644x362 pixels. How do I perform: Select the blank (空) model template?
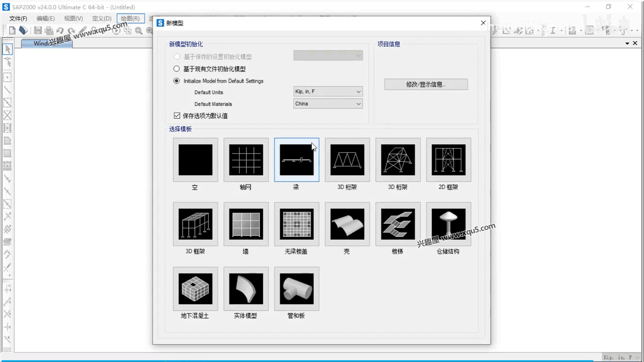click(x=195, y=160)
